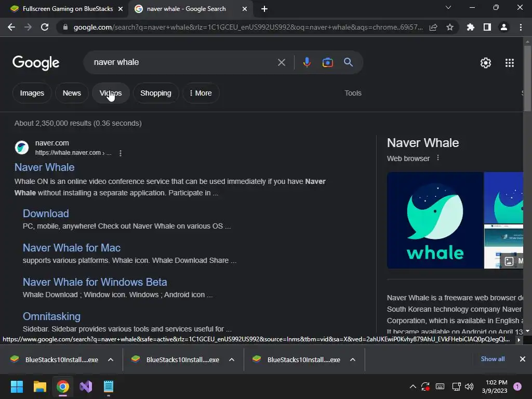
Task: Select the naver whale Google Search tab
Action: pos(186,9)
